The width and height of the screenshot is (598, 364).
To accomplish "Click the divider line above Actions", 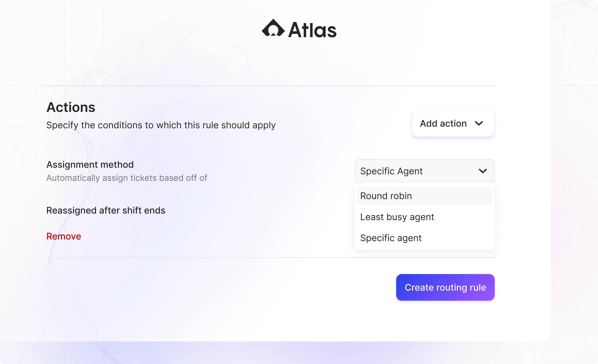I will tap(270, 86).
